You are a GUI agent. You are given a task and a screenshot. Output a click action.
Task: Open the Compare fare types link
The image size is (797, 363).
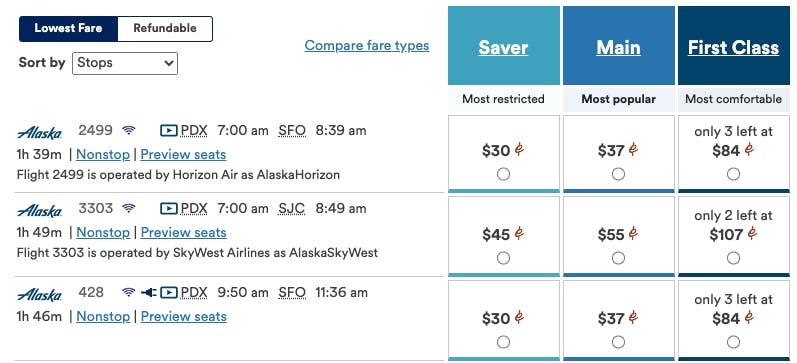pyautogui.click(x=367, y=46)
